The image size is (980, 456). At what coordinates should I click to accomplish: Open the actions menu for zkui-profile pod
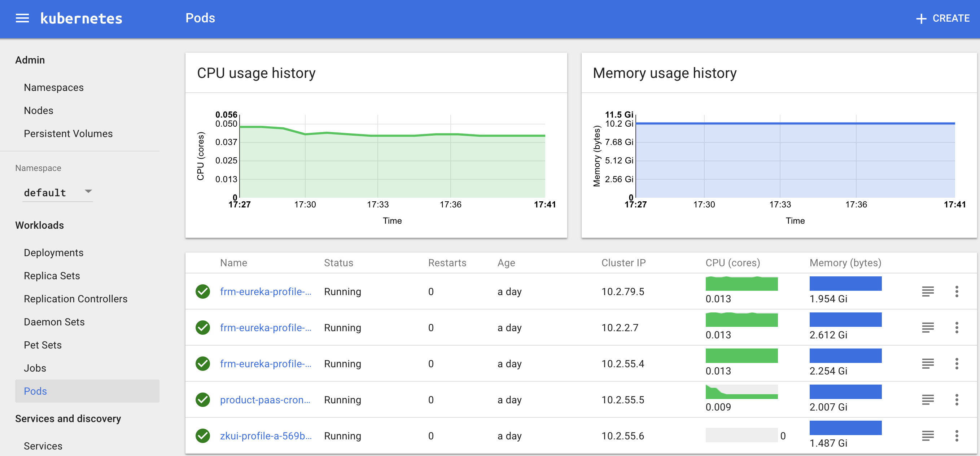click(957, 436)
